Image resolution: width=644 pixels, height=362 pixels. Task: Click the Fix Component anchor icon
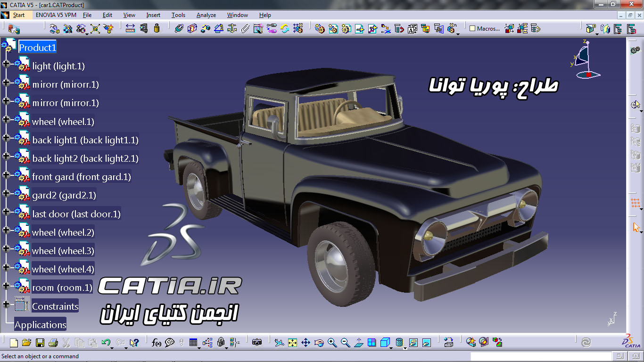coord(231,28)
